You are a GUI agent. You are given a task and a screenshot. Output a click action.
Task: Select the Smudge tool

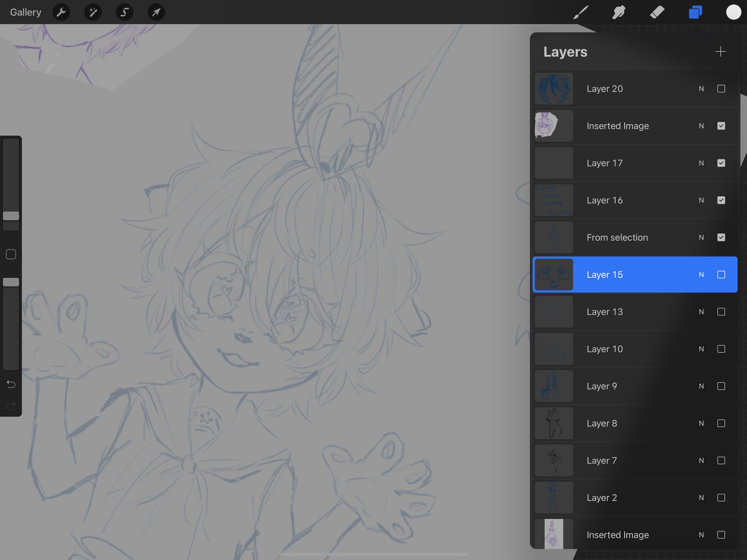point(619,12)
